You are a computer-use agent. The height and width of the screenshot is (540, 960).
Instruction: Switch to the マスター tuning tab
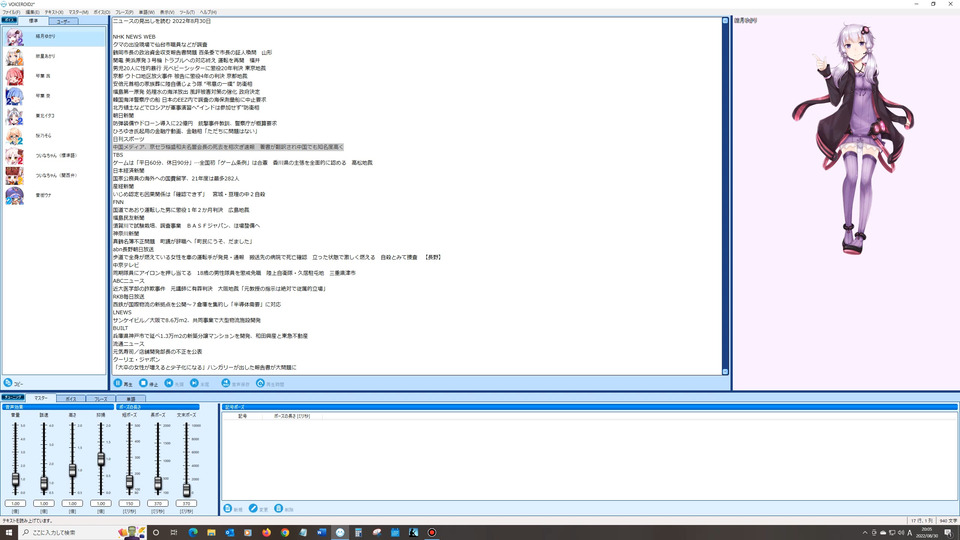tap(40, 398)
